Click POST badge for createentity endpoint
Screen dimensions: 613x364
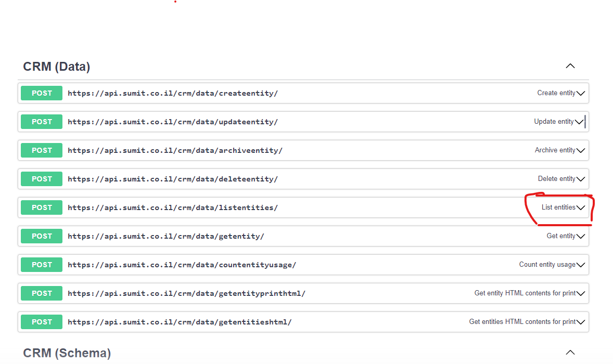[x=42, y=93]
